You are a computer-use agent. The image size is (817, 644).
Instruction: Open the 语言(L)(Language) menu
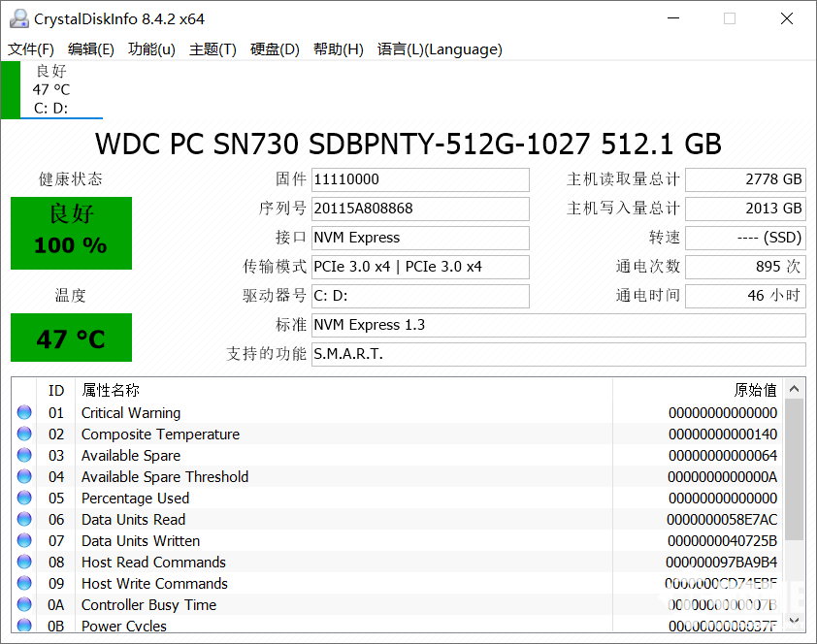click(440, 49)
